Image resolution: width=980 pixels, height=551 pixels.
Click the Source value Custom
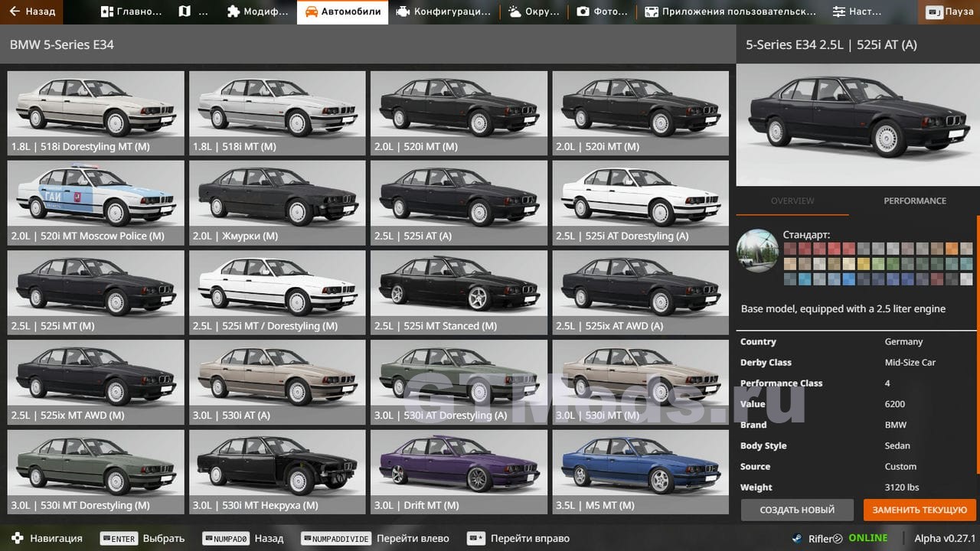click(900, 466)
